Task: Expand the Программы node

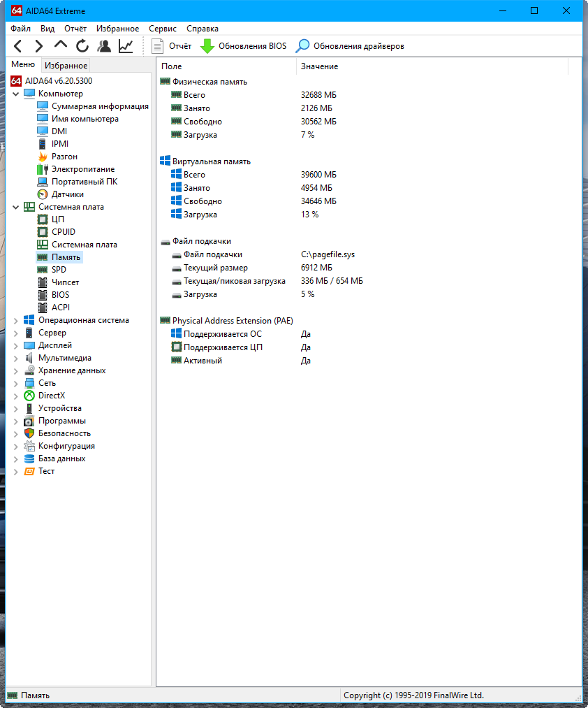Action: click(x=16, y=421)
